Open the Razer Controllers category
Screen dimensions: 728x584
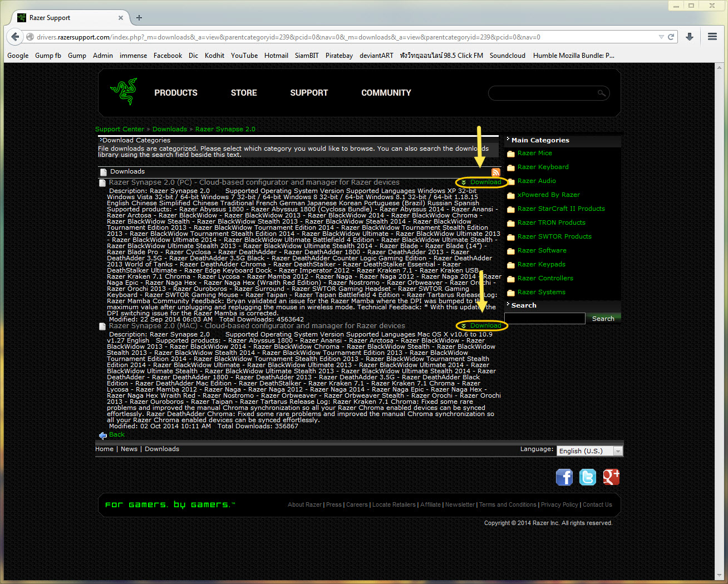pos(545,279)
